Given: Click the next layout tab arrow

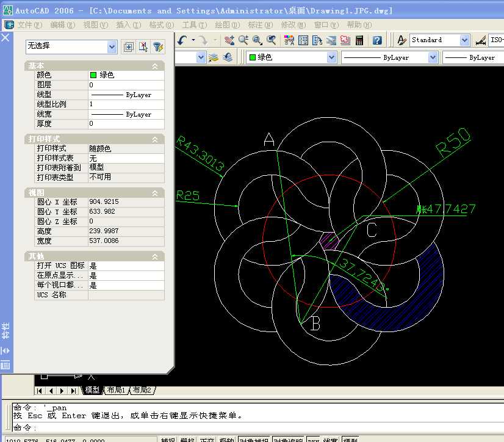Looking at the screenshot, I should pos(62,391).
